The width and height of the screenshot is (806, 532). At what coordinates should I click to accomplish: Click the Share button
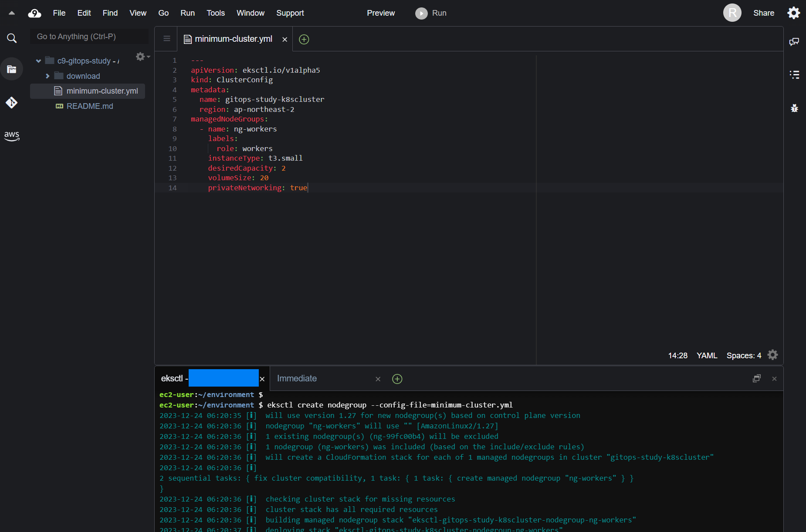764,13
